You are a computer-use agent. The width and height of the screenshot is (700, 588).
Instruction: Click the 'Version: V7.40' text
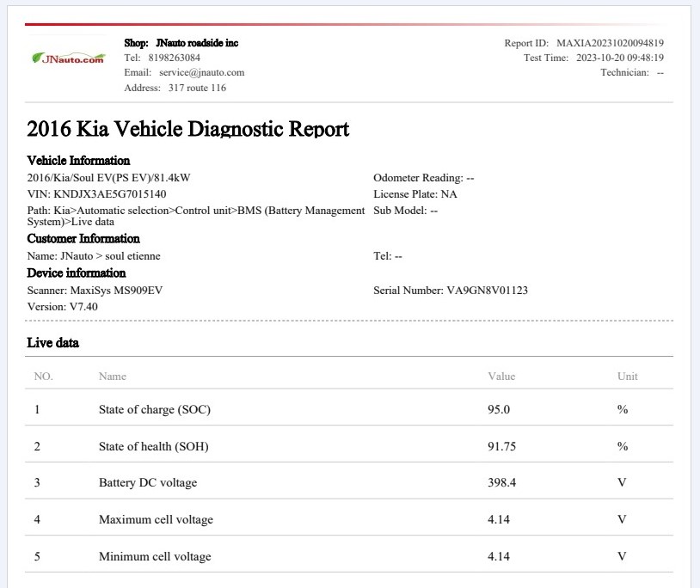[x=63, y=307]
